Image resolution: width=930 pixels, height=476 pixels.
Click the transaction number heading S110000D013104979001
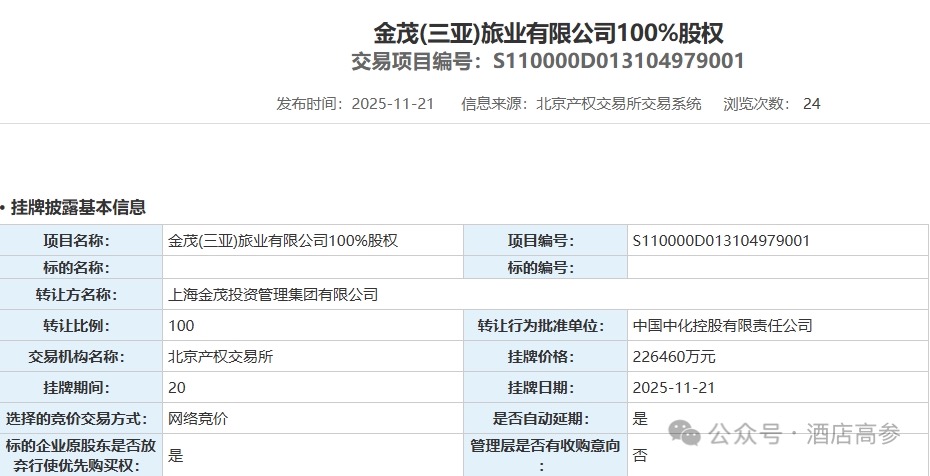619,62
